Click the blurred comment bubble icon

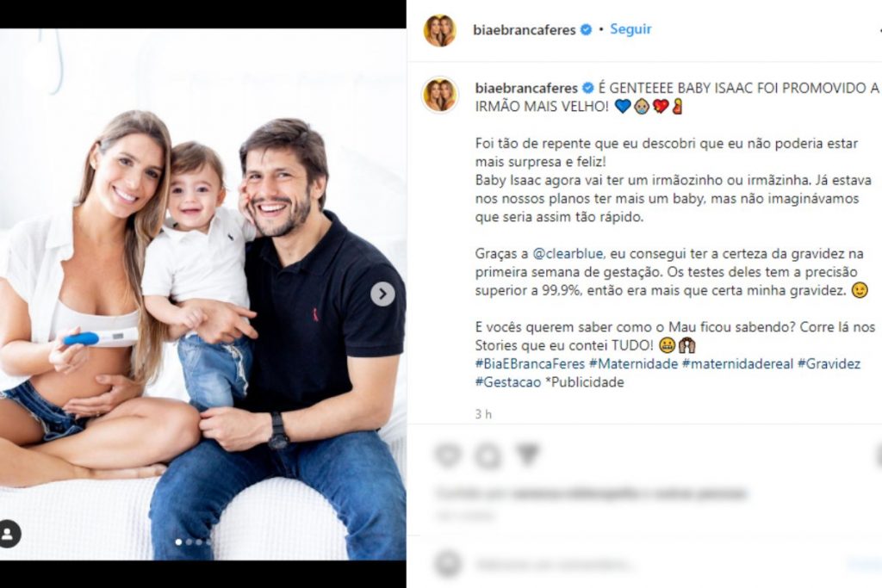[488, 455]
